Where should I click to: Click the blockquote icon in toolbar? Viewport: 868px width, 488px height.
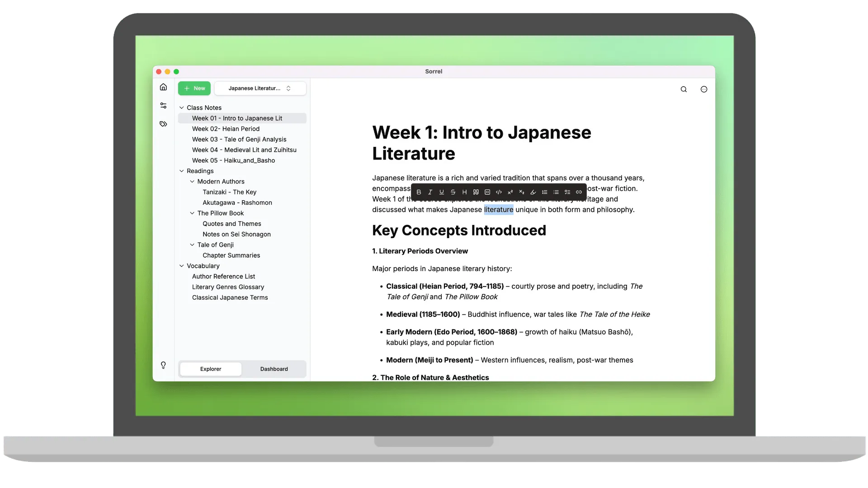(476, 192)
